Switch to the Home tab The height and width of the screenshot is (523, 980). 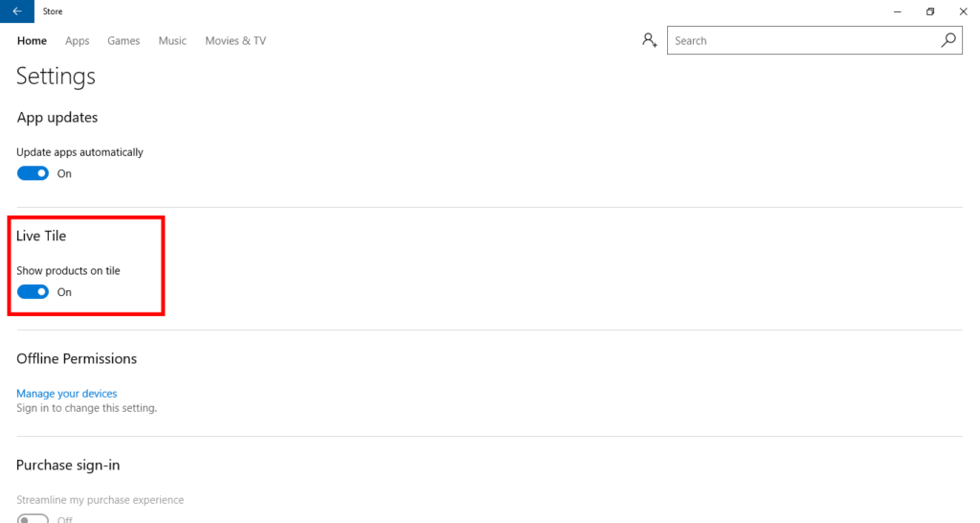32,41
